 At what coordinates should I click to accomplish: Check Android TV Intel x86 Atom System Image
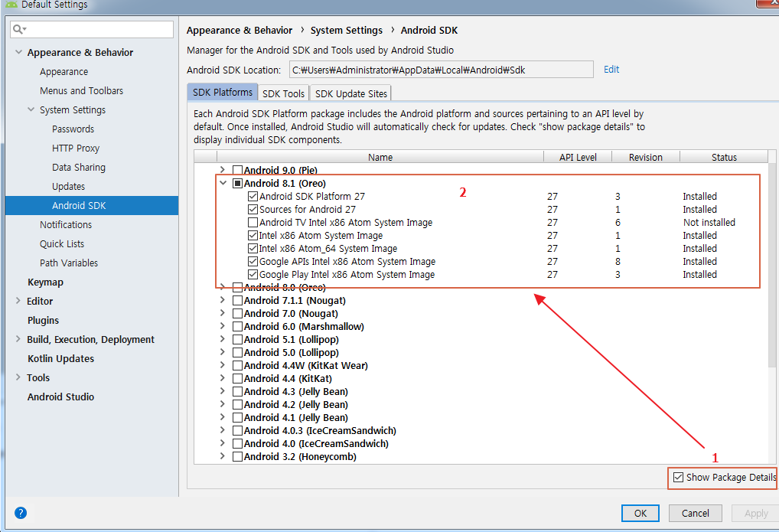click(253, 222)
